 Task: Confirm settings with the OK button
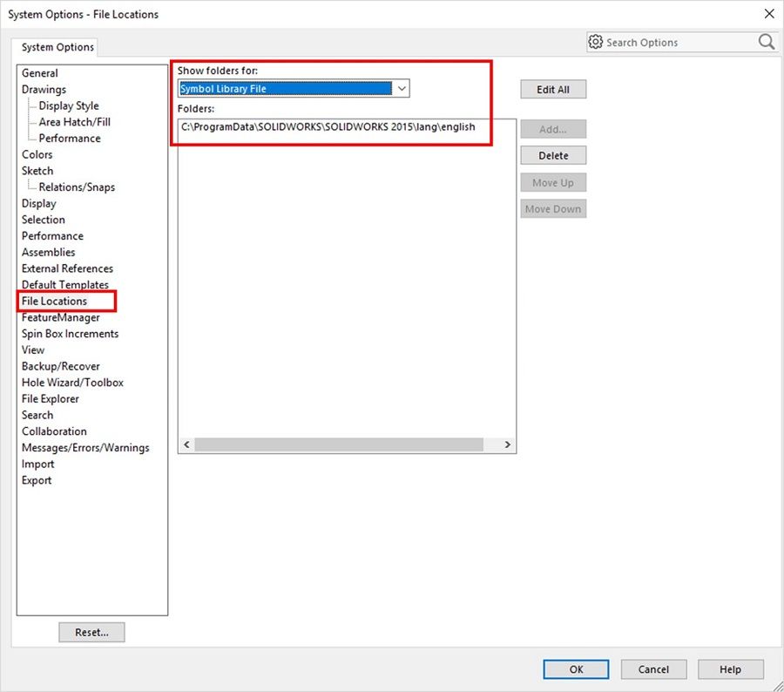[x=576, y=669]
